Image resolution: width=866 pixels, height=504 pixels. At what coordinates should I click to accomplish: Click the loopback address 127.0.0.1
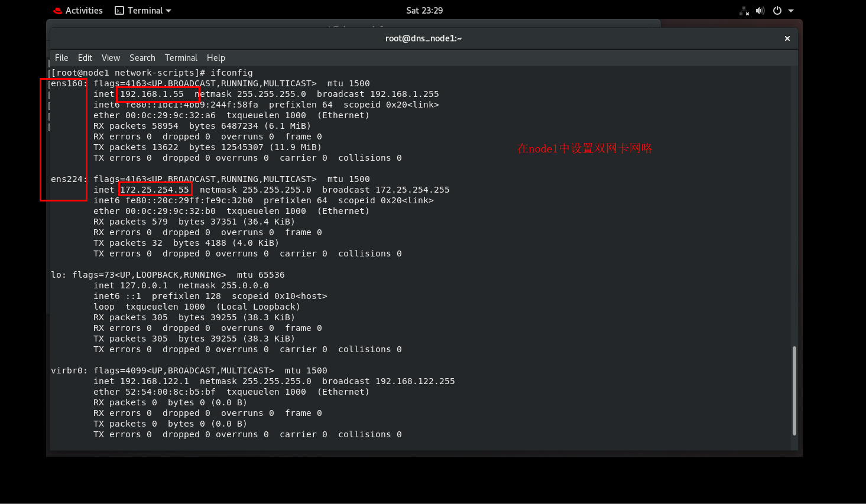144,285
